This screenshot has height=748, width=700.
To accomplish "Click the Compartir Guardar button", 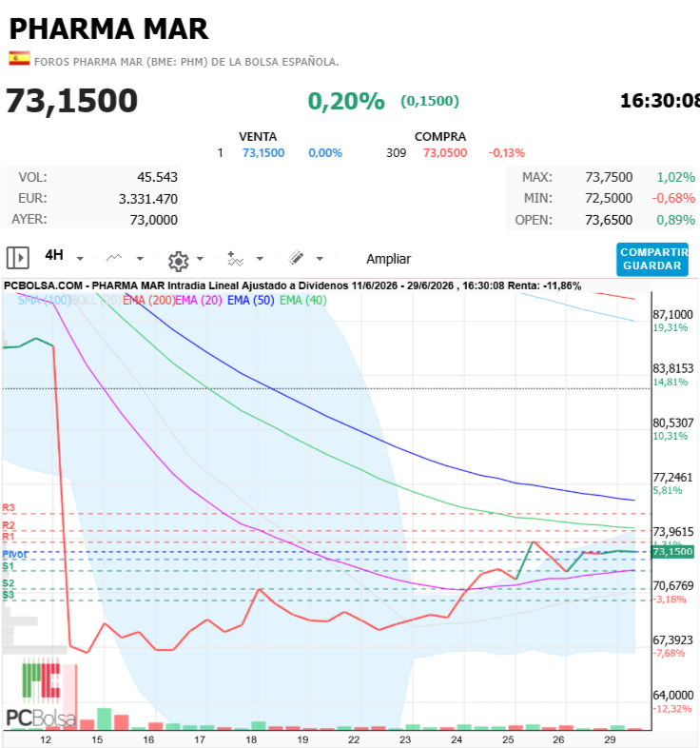I will click(651, 260).
